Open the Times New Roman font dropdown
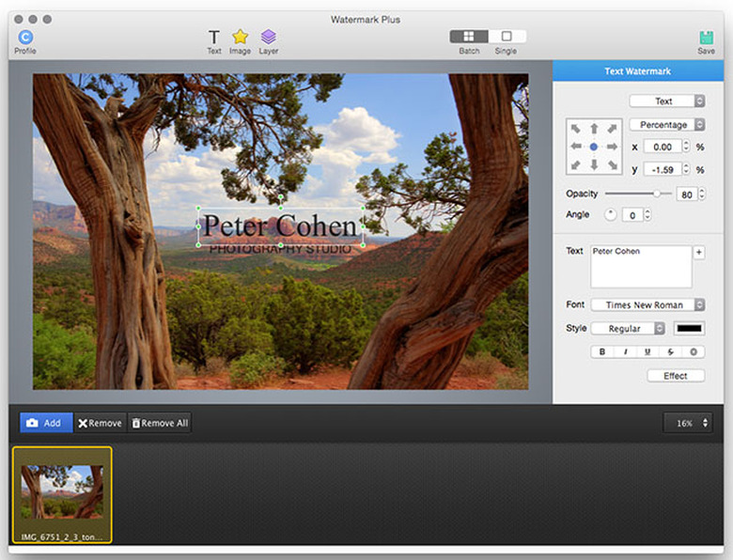 (647, 305)
